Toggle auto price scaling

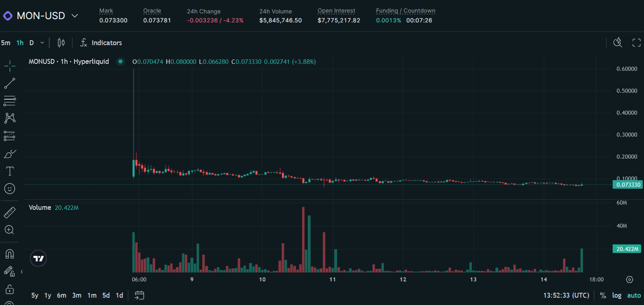pos(634,295)
